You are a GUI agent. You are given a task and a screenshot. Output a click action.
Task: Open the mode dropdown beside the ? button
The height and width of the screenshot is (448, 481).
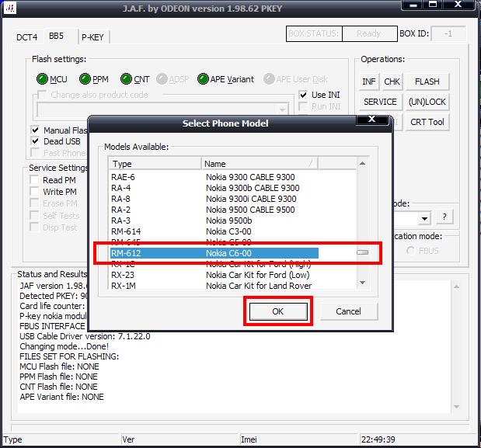pyautogui.click(x=424, y=218)
